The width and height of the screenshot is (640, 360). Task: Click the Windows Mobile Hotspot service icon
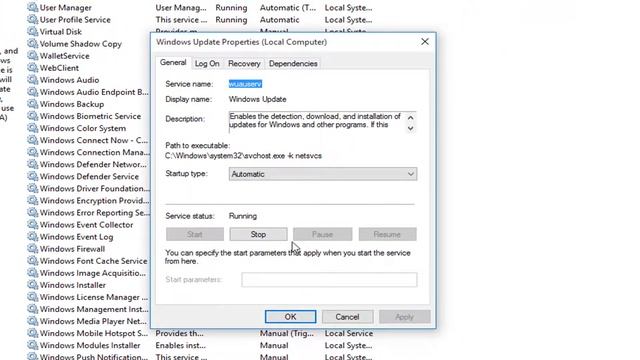point(32,333)
